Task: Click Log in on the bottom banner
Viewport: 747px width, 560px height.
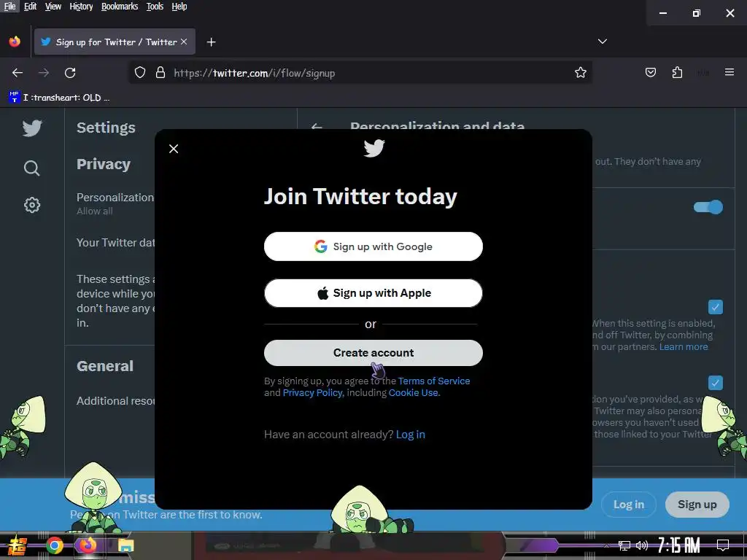Action: point(628,505)
